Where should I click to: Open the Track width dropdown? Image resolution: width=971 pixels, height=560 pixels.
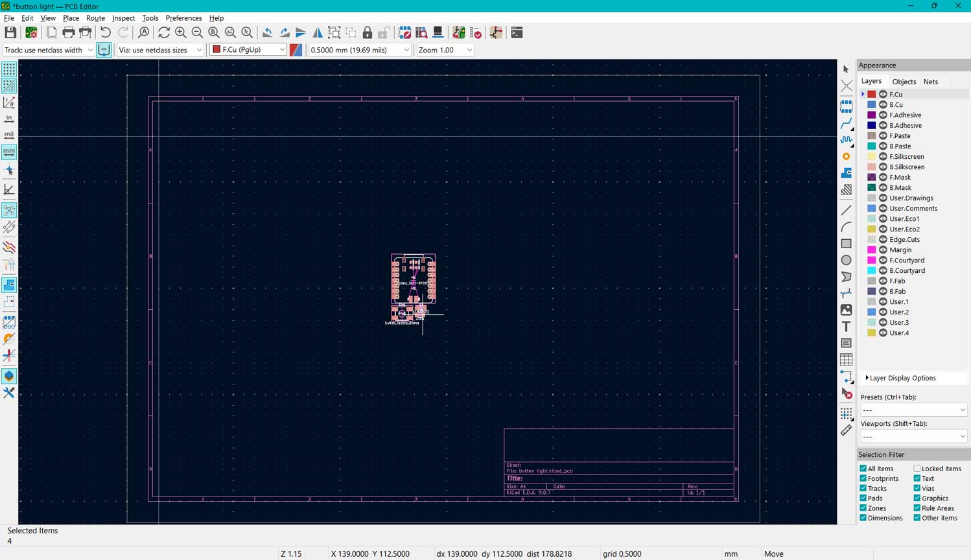[x=49, y=50]
